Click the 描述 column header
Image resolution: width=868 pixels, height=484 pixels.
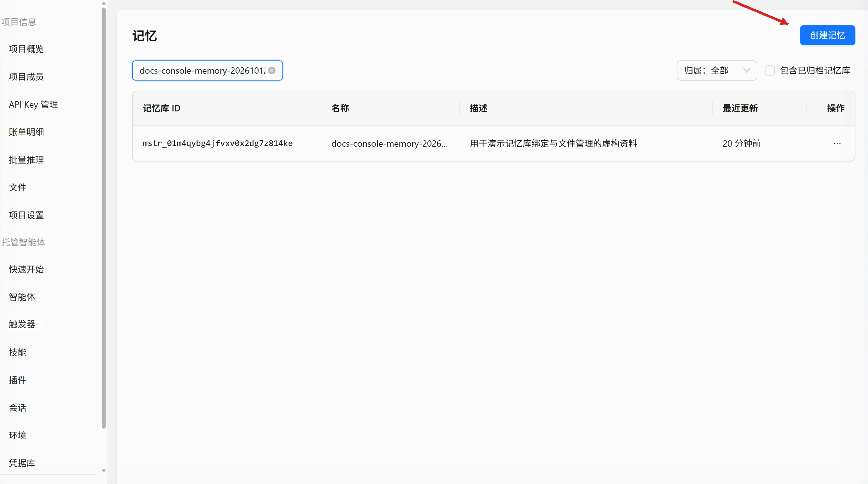[478, 108]
